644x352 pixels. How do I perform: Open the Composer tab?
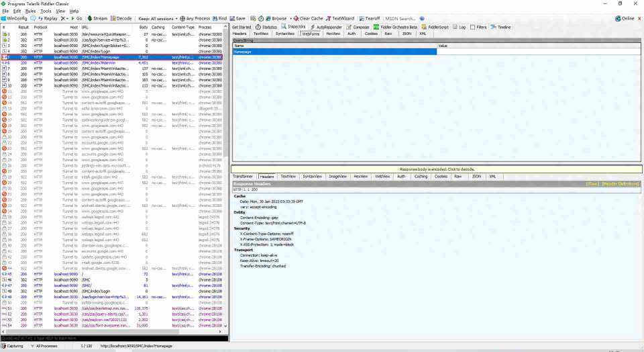pos(358,27)
